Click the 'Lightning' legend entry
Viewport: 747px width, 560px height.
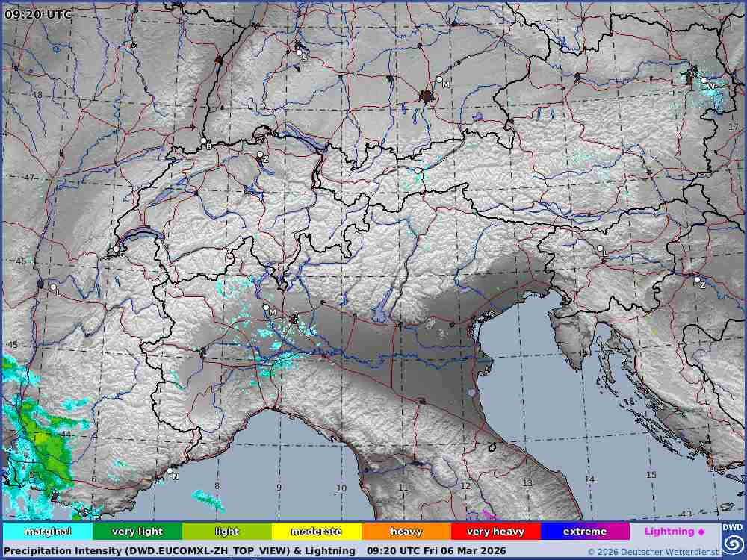point(675,532)
